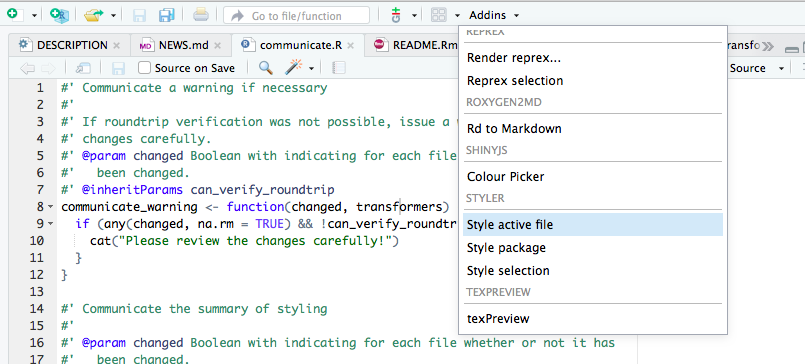Screen dimensions: 805x364
Task: Enable the Source on Save checkbox
Action: pyautogui.click(x=145, y=68)
